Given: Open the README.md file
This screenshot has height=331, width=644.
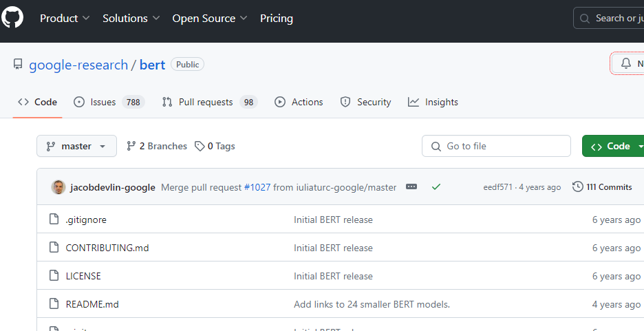Looking at the screenshot, I should (x=92, y=304).
